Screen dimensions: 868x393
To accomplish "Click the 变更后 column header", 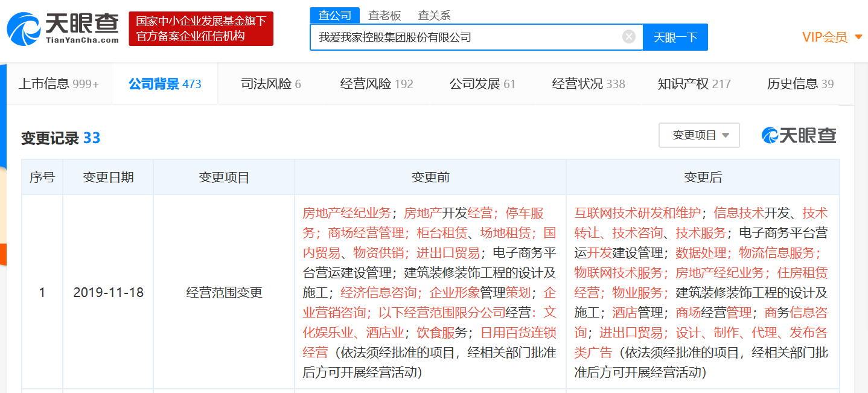I will pyautogui.click(x=703, y=177).
